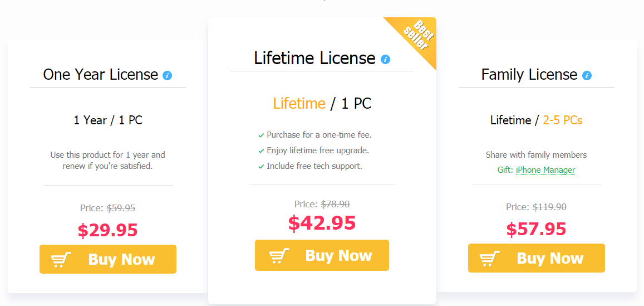Buy the One Year License for $29.95
Screen dimensions: 644x306
click(x=108, y=259)
